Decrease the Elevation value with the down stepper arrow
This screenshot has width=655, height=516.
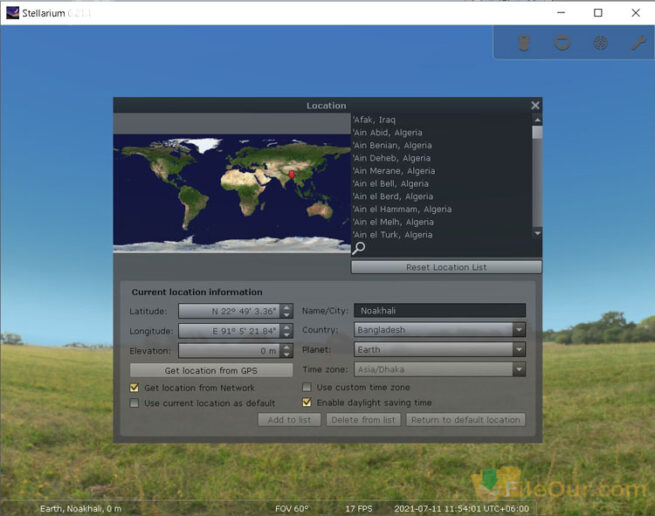tap(287, 354)
